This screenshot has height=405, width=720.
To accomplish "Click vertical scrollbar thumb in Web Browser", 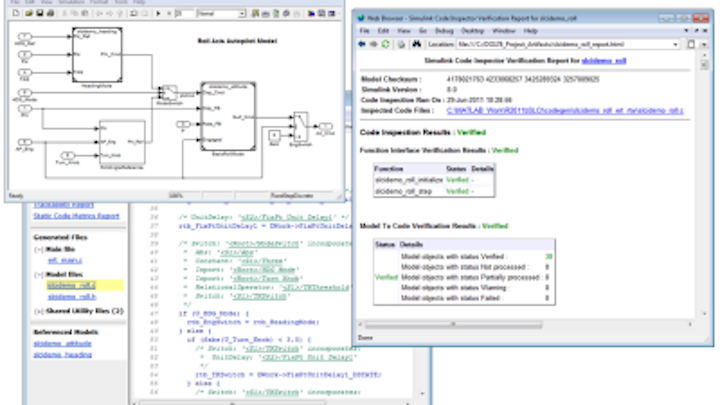I will (704, 65).
